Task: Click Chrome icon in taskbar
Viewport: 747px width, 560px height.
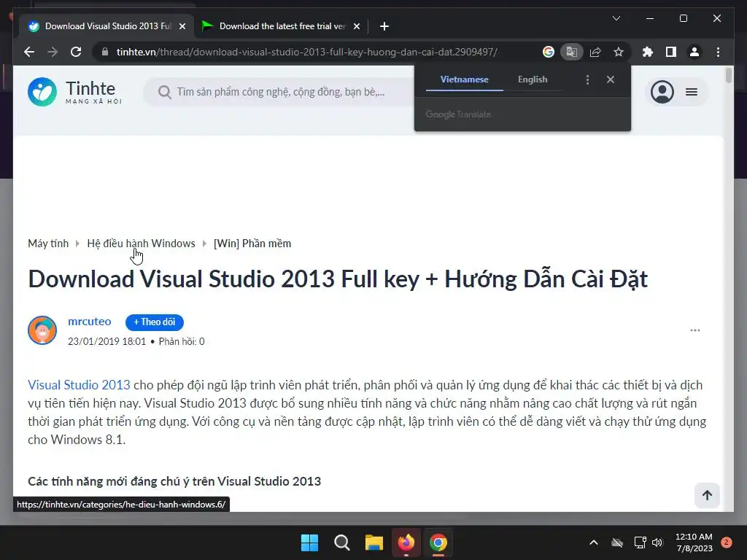Action: pyautogui.click(x=438, y=542)
